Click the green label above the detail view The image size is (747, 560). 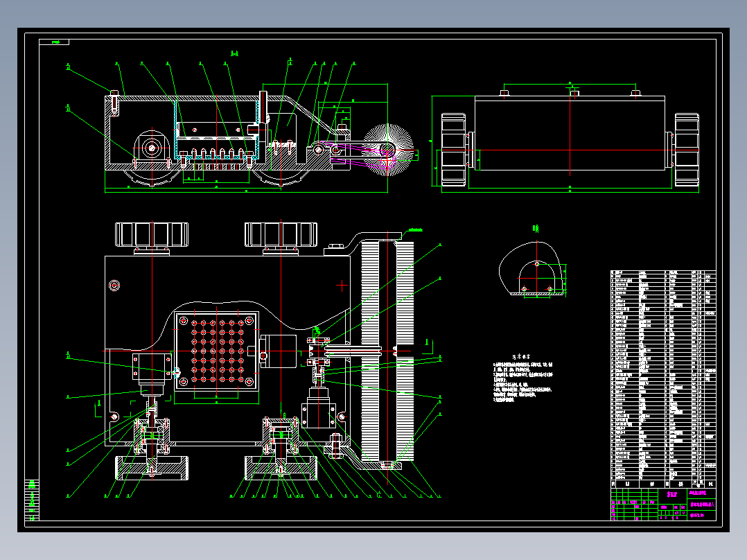pos(536,229)
